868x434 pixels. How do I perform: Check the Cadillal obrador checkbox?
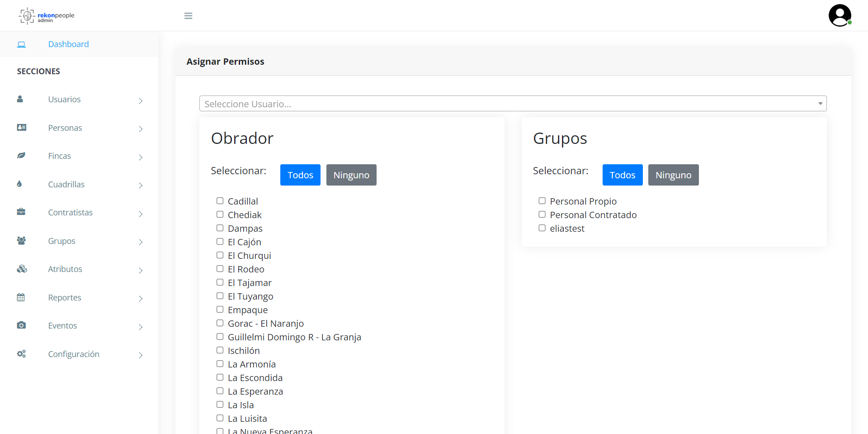coord(220,201)
